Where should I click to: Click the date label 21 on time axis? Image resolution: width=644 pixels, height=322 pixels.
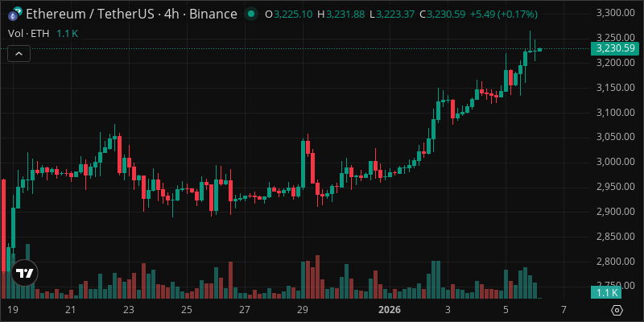pyautogui.click(x=71, y=309)
